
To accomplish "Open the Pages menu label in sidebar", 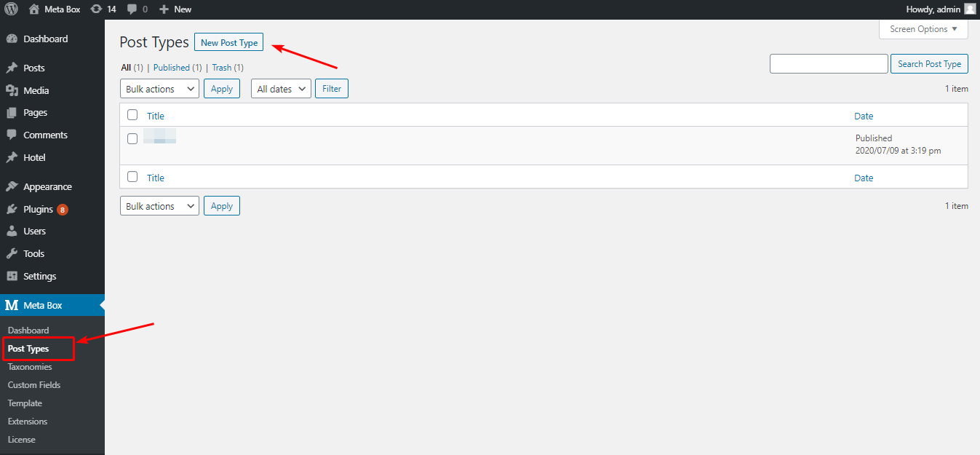I will [x=36, y=113].
